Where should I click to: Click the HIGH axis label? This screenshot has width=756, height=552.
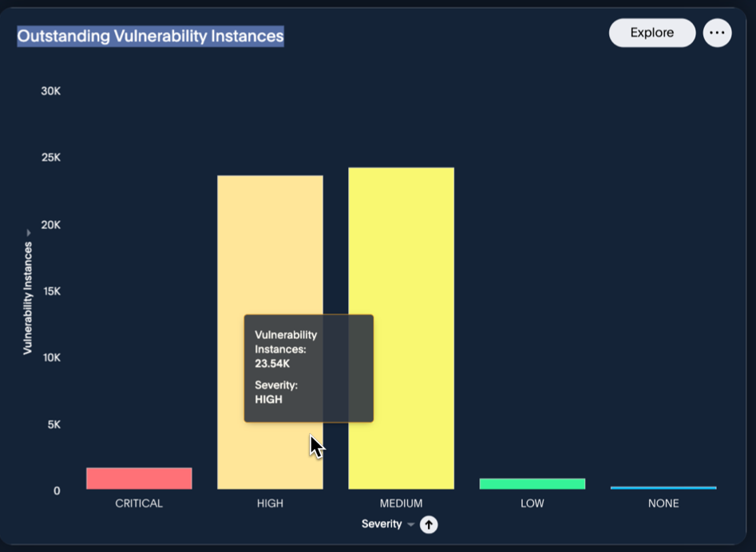click(x=270, y=503)
